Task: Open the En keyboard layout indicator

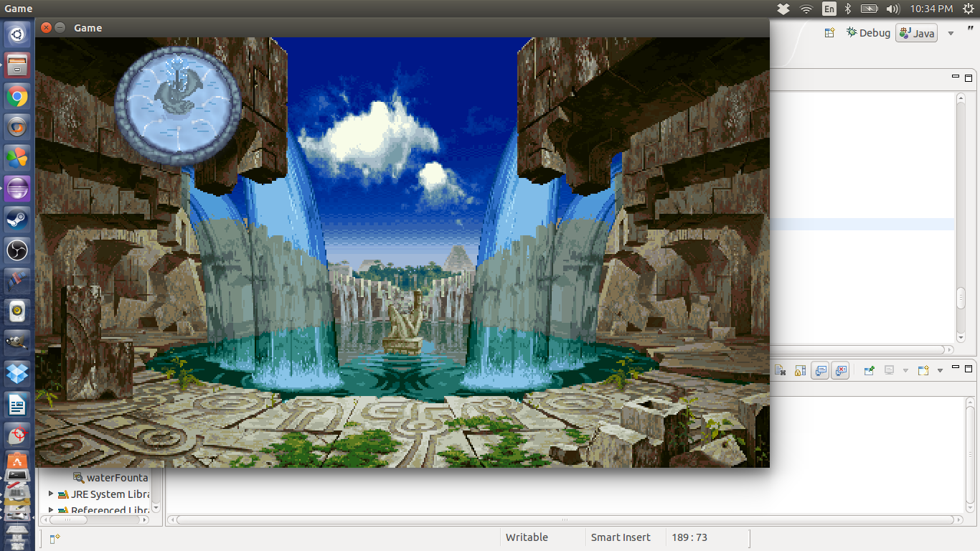Action: pyautogui.click(x=829, y=9)
